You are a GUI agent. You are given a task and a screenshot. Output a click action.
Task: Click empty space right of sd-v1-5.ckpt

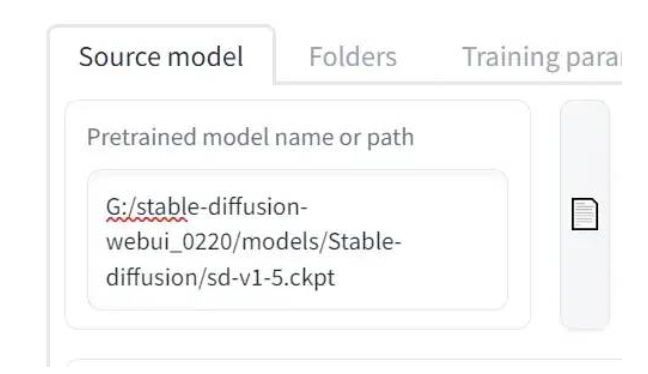417,278
